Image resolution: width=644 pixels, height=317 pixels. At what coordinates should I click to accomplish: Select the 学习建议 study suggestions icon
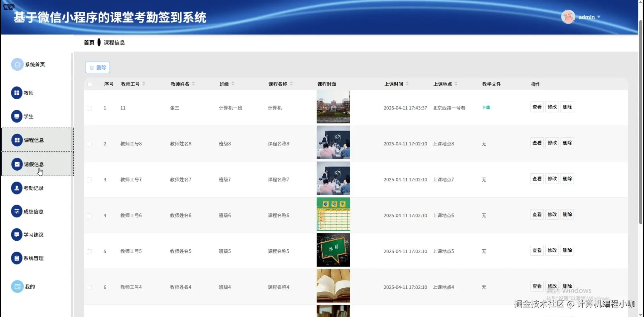tap(17, 235)
